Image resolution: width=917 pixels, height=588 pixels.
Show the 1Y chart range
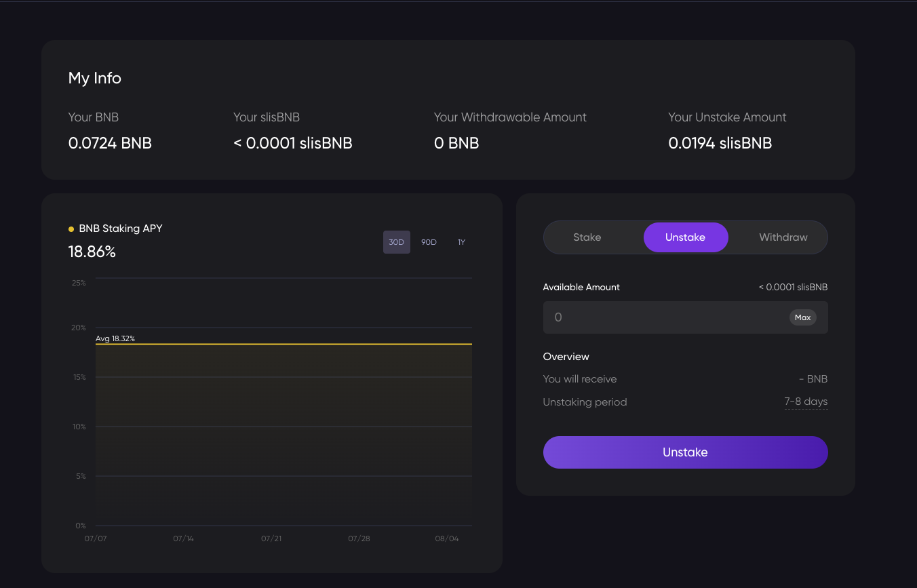point(461,242)
